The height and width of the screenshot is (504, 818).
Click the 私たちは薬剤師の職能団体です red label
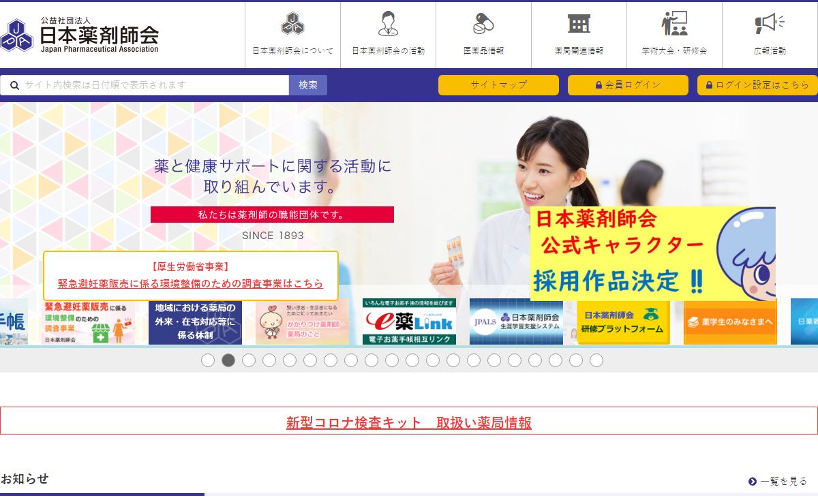tap(272, 215)
